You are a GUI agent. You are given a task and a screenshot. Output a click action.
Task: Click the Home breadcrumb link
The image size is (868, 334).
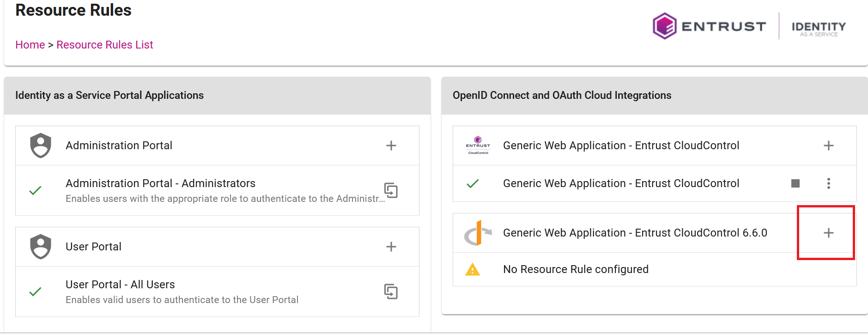click(x=30, y=45)
